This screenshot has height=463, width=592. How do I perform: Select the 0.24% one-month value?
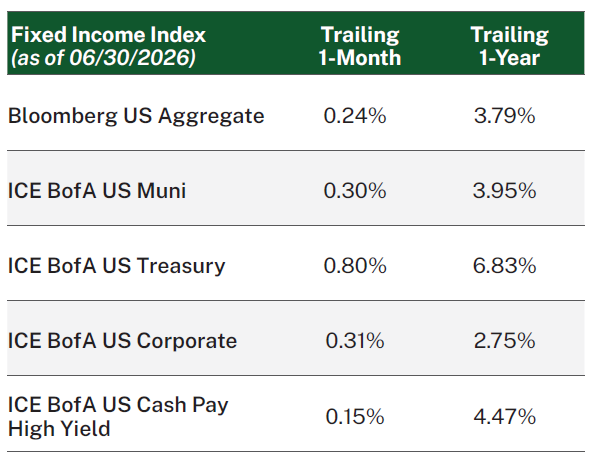[355, 116]
